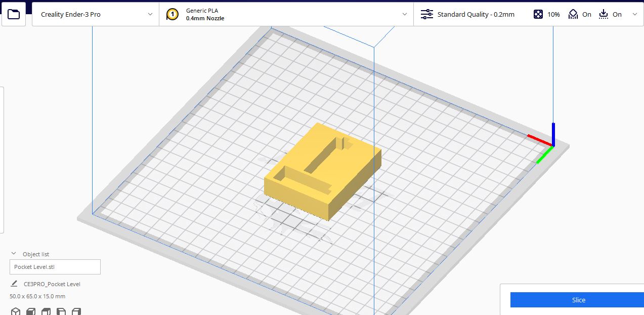The image size is (644, 315).
Task: Select Pocket Level.stl in object list
Action: [x=55, y=267]
